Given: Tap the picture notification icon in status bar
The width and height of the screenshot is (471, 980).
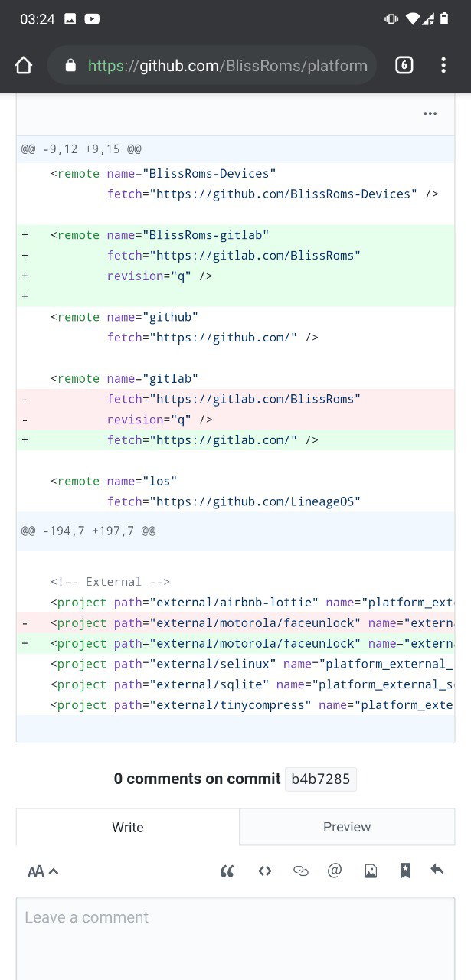Looking at the screenshot, I should (x=70, y=19).
